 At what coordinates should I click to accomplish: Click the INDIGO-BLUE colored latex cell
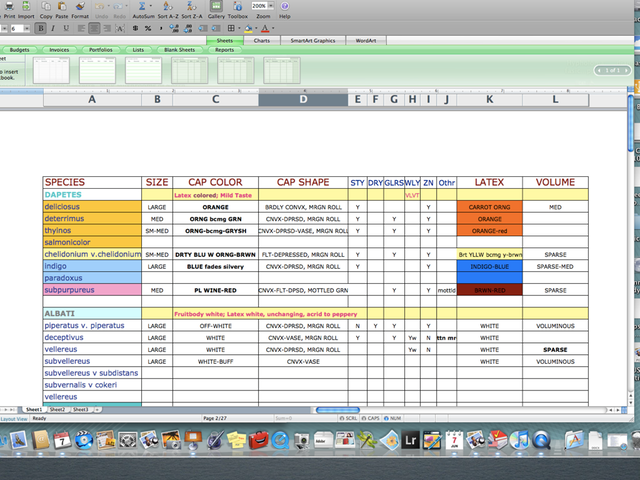489,267
